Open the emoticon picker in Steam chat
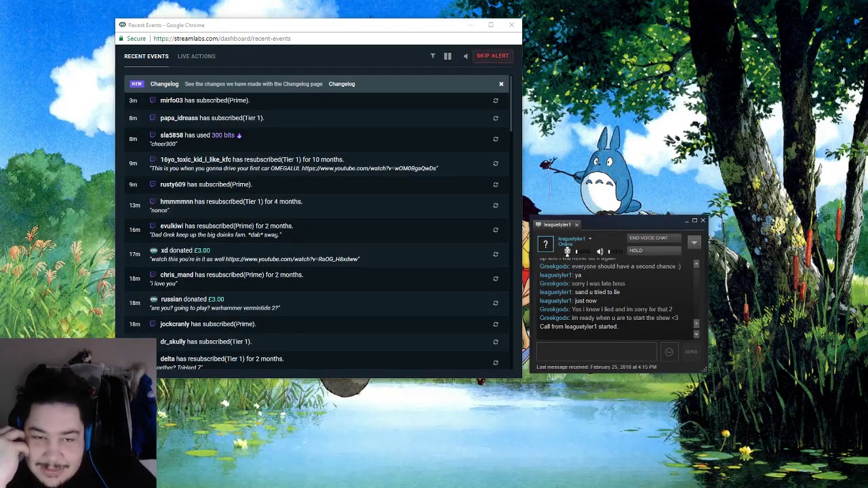 pyautogui.click(x=669, y=352)
